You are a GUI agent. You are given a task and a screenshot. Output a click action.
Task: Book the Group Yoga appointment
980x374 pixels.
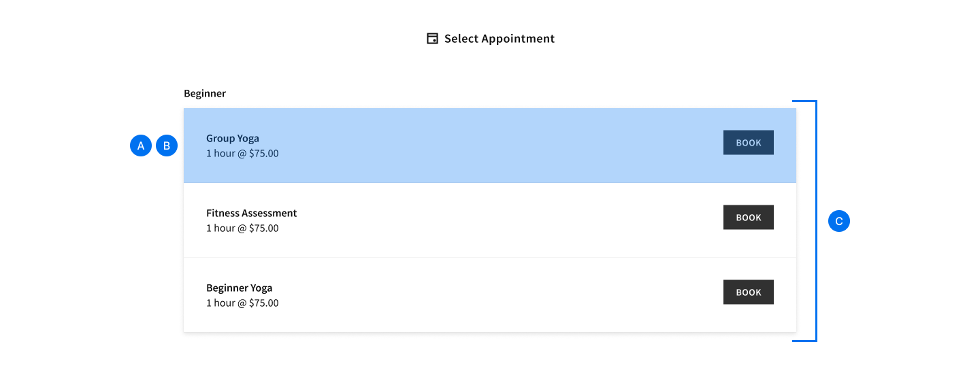click(749, 143)
